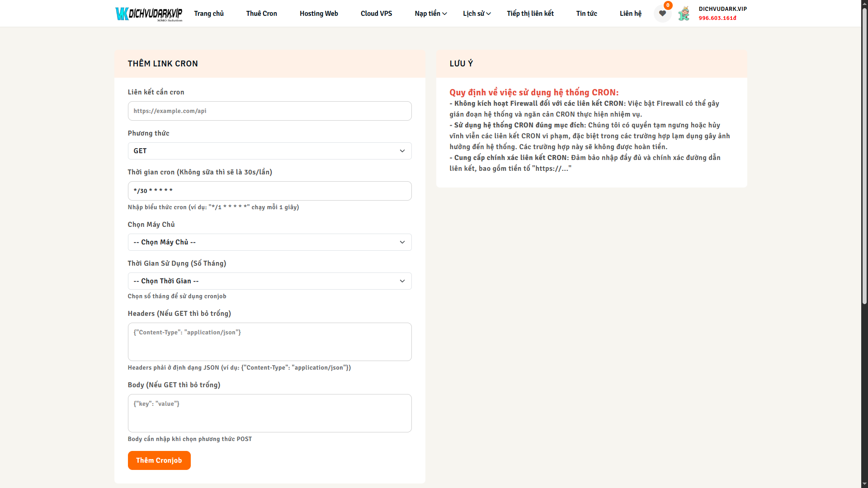Click the Liên hệ link
Viewport: 868px width, 488px height.
[630, 14]
